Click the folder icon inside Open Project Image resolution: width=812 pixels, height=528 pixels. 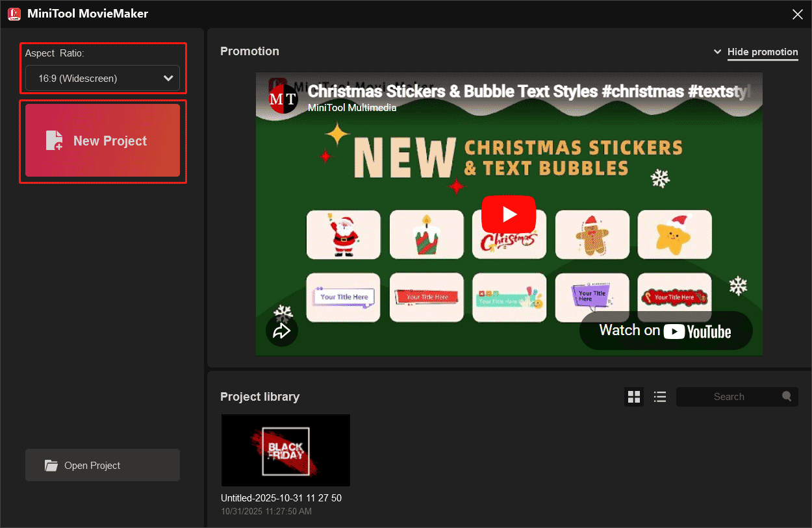52,465
